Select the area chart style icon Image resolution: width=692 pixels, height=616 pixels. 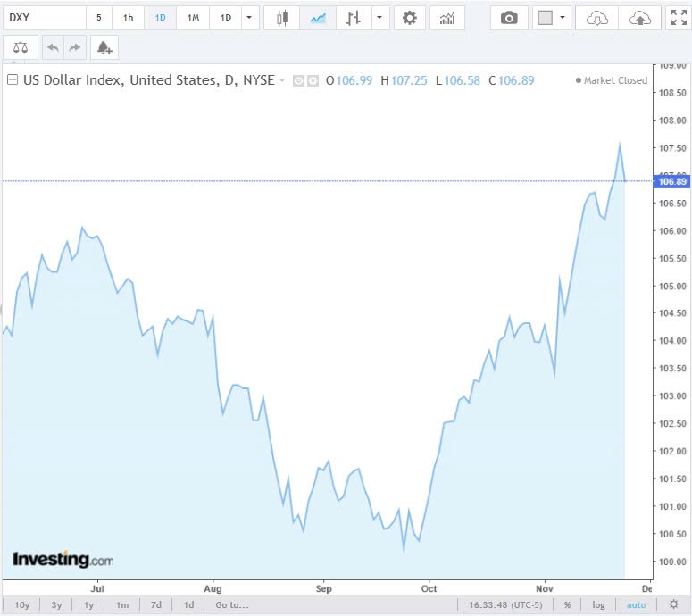tap(318, 18)
